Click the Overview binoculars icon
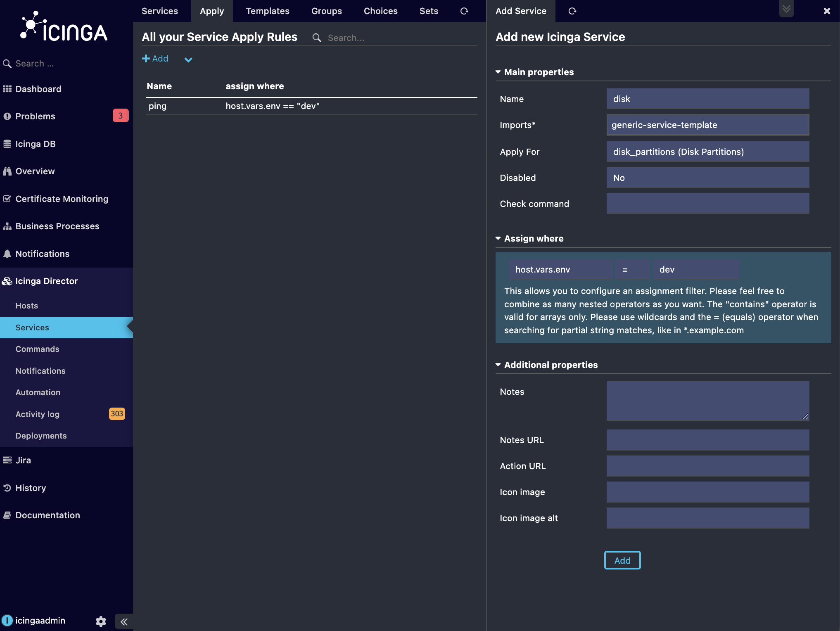The height and width of the screenshot is (631, 840). tap(7, 171)
